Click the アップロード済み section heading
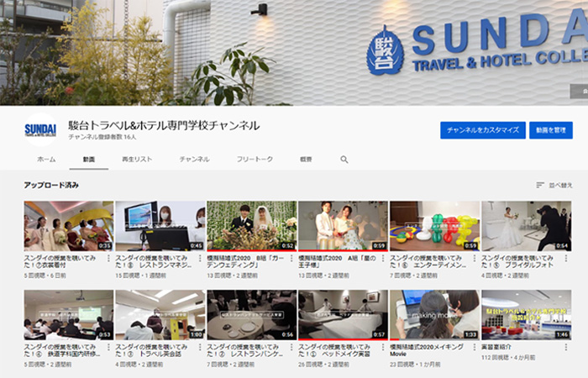Viewport: 588px width, 378px height. tap(51, 185)
